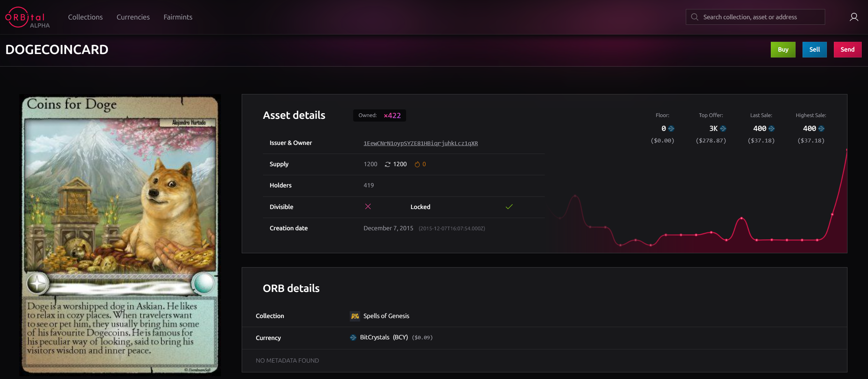Viewport: 868px width, 379px height.
Task: Click the Top Offer value 3K
Action: pyautogui.click(x=713, y=129)
